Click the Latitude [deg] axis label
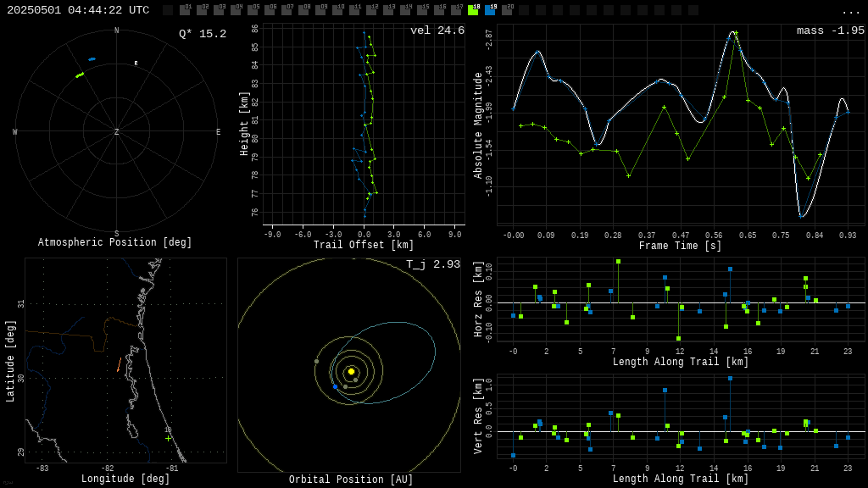The width and height of the screenshot is (868, 488). pos(10,361)
